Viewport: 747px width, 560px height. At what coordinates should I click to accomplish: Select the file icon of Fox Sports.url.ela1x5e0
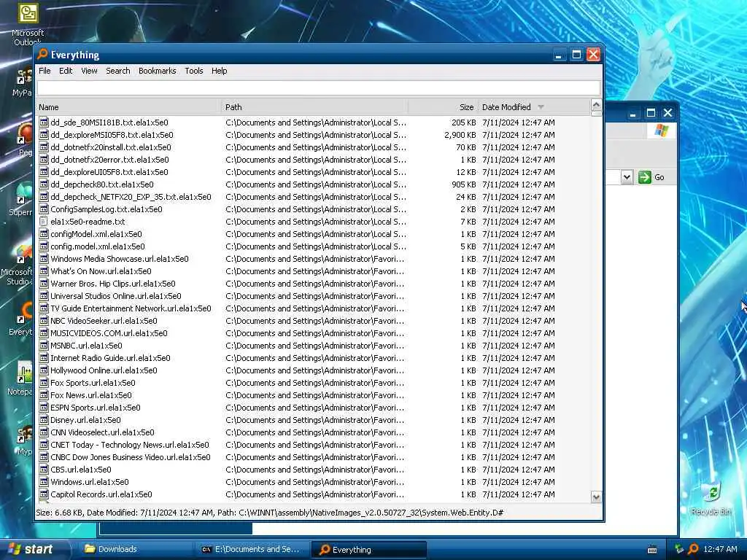coord(44,382)
